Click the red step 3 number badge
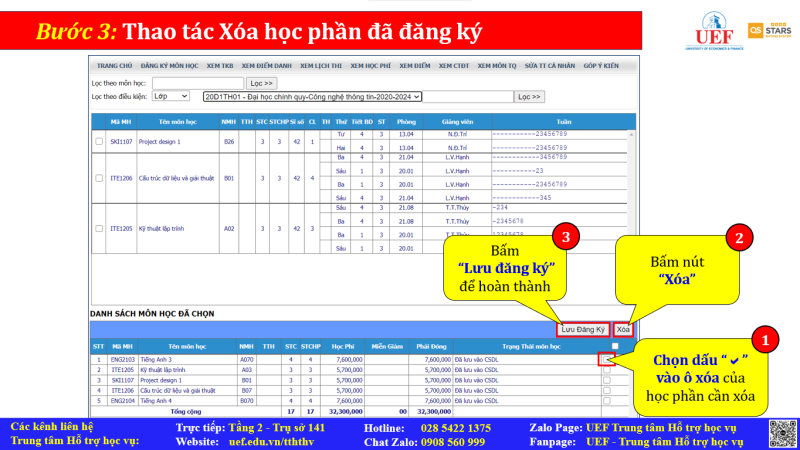The width and height of the screenshot is (800, 450). (x=564, y=238)
